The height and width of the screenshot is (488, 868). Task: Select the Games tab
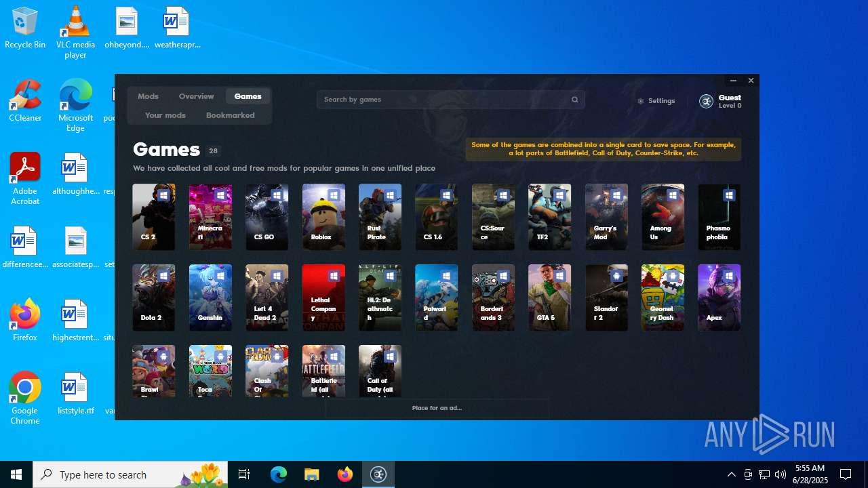pos(248,96)
